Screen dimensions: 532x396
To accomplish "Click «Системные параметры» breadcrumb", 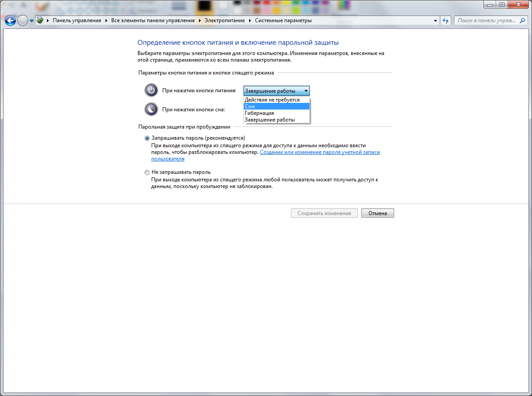I will coord(283,20).
